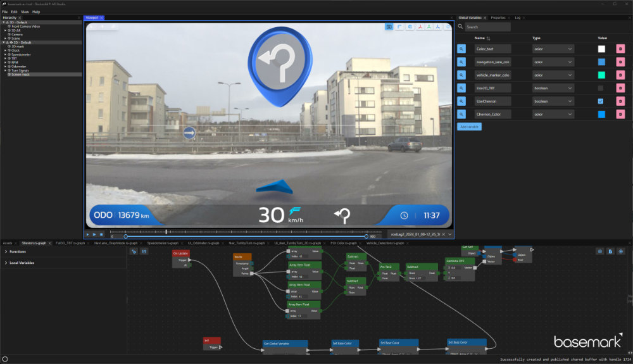Click the save icon in graph editor toolbar
Image resolution: width=633 pixels, height=364 pixels.
point(144,251)
